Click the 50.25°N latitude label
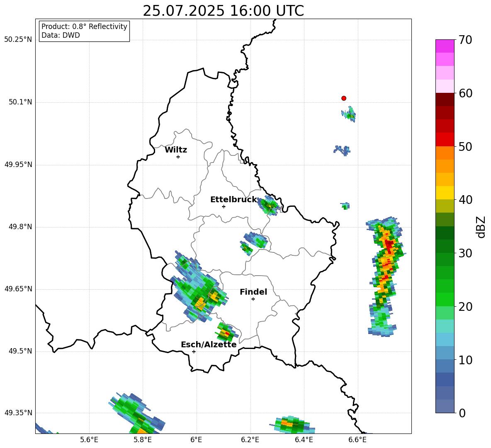Screen dimensions: 491x448 [18, 40]
